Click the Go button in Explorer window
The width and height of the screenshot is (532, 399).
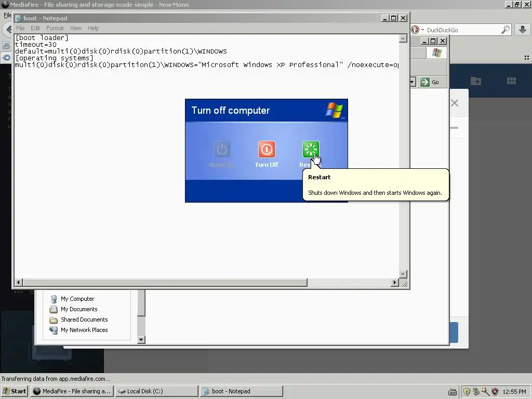430,82
